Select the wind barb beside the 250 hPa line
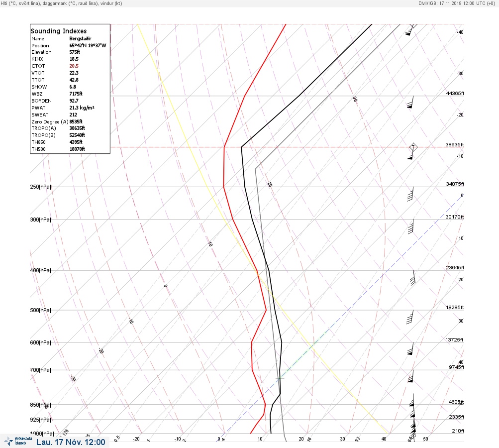499x448 pixels. [410, 194]
